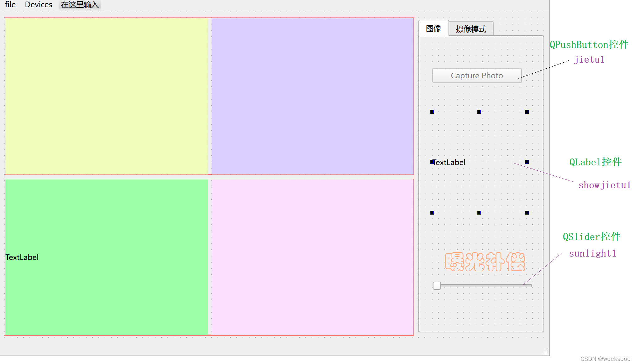
Task: Select the 曝光补偿 outlined label
Action: click(485, 262)
